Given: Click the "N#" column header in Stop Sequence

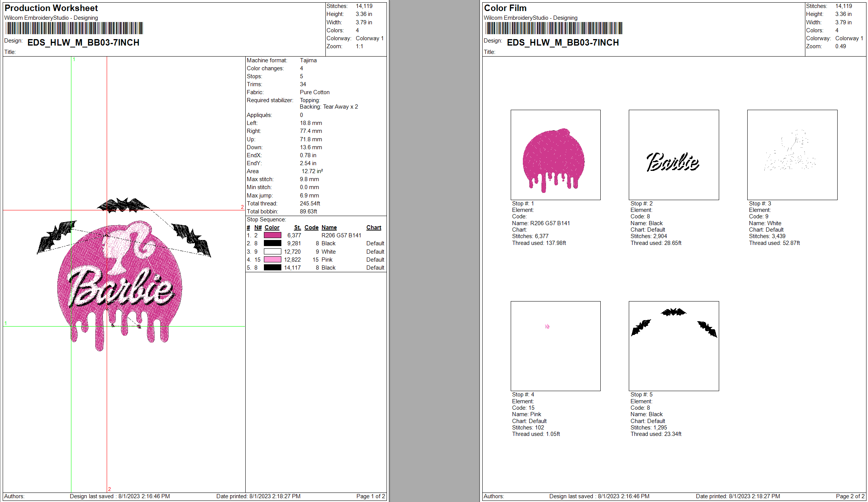Looking at the screenshot, I should point(258,227).
